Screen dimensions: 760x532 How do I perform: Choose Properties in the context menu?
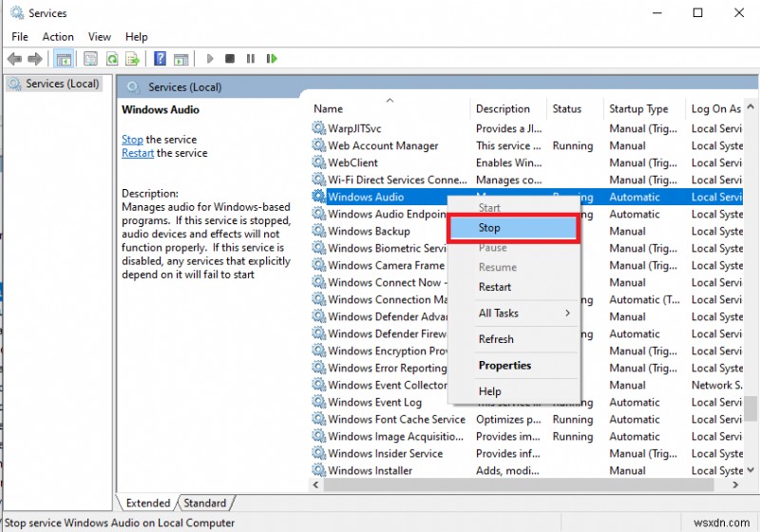point(513,366)
